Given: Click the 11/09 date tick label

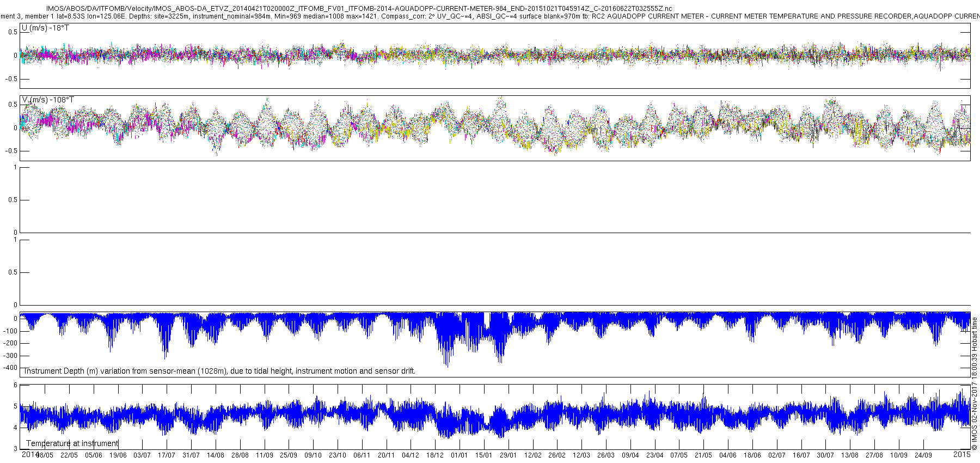Looking at the screenshot, I should coord(265,455).
